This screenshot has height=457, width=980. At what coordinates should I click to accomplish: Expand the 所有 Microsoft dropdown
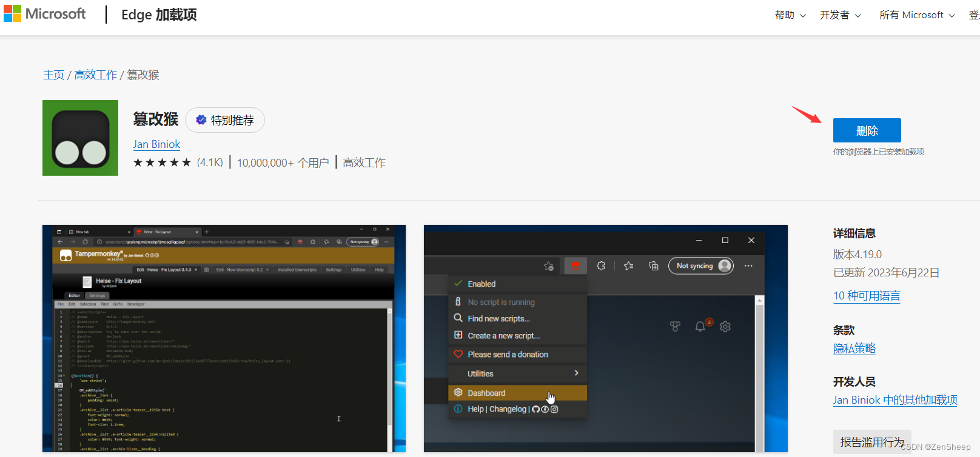click(917, 15)
